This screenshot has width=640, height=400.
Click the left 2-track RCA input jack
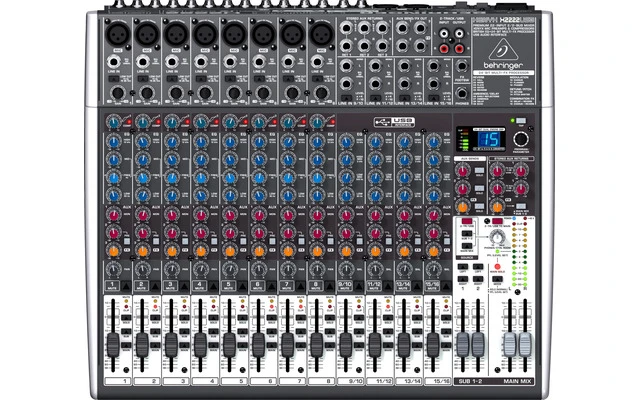click(444, 33)
